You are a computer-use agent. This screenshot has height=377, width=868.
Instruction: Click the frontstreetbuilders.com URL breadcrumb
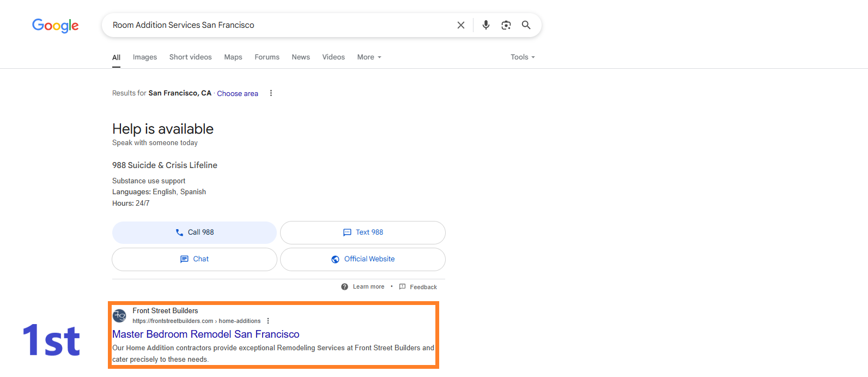pos(196,321)
